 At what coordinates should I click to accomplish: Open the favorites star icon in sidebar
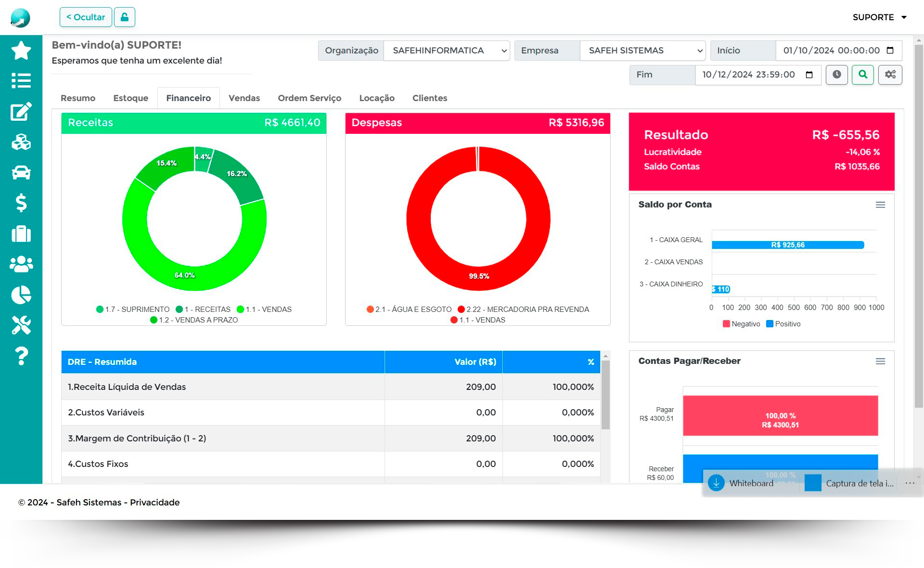[x=21, y=51]
